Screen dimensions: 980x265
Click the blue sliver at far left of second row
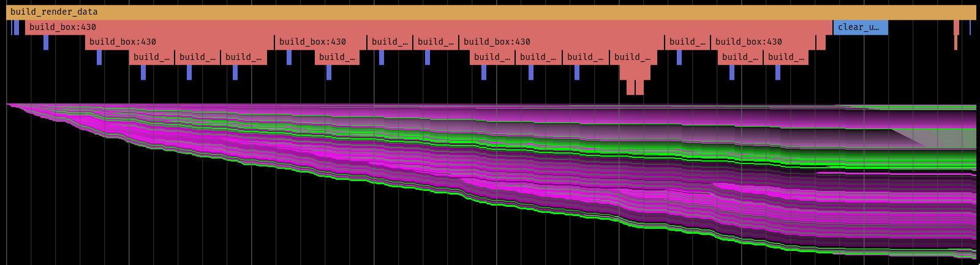pyautogui.click(x=17, y=28)
